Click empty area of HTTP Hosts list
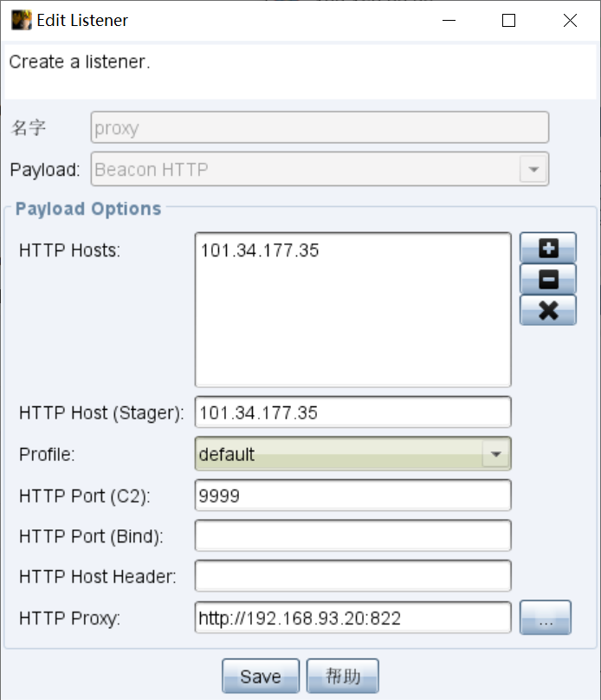Viewport: 601px width, 700px height. point(352,338)
